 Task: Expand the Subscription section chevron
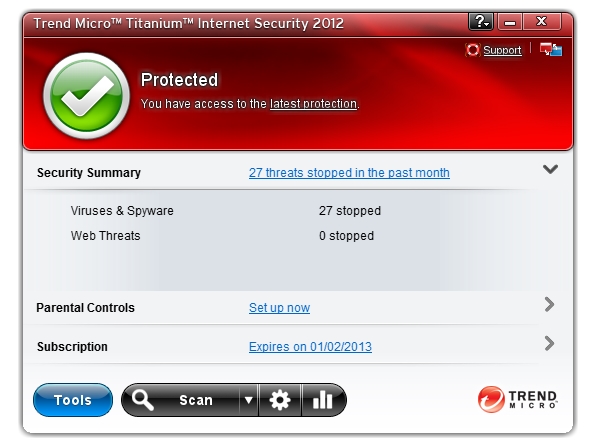549,344
